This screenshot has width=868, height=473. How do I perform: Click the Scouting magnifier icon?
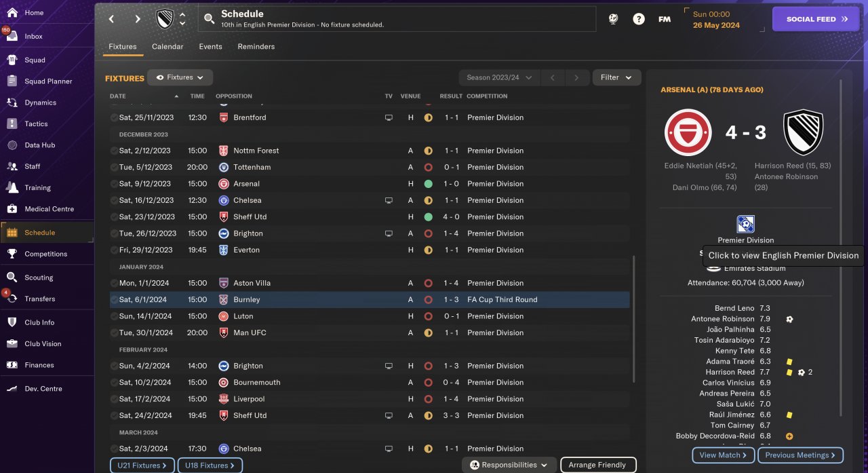point(12,278)
